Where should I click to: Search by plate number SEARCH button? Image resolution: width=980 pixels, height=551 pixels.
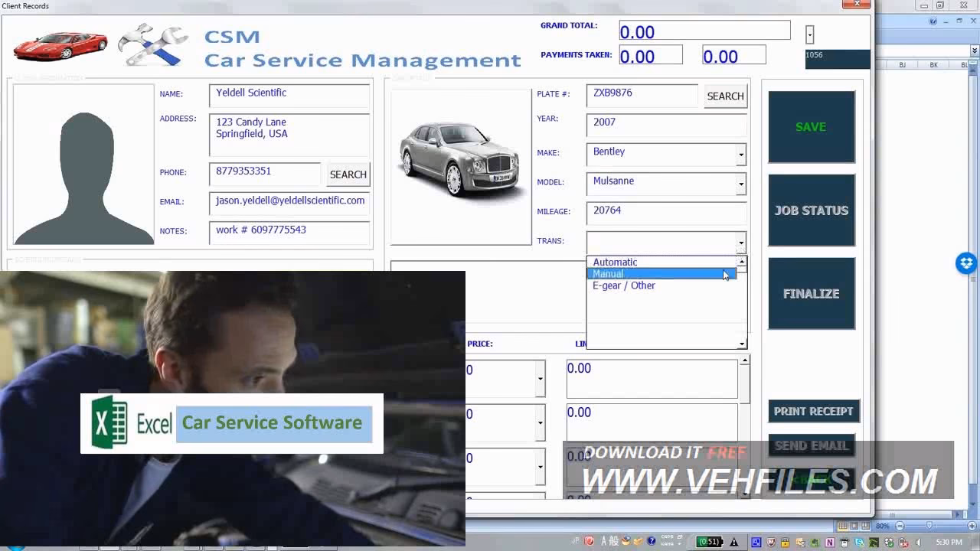[x=725, y=96]
